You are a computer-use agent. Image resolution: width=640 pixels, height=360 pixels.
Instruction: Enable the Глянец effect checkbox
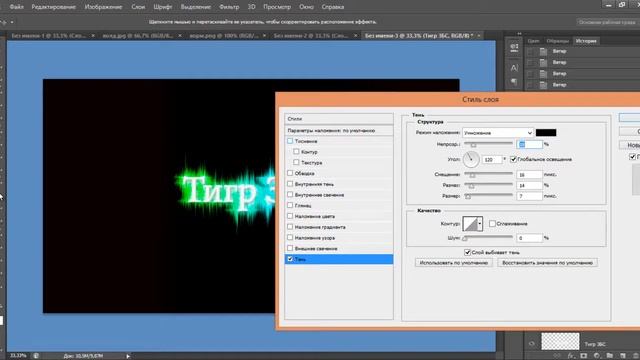(x=290, y=205)
